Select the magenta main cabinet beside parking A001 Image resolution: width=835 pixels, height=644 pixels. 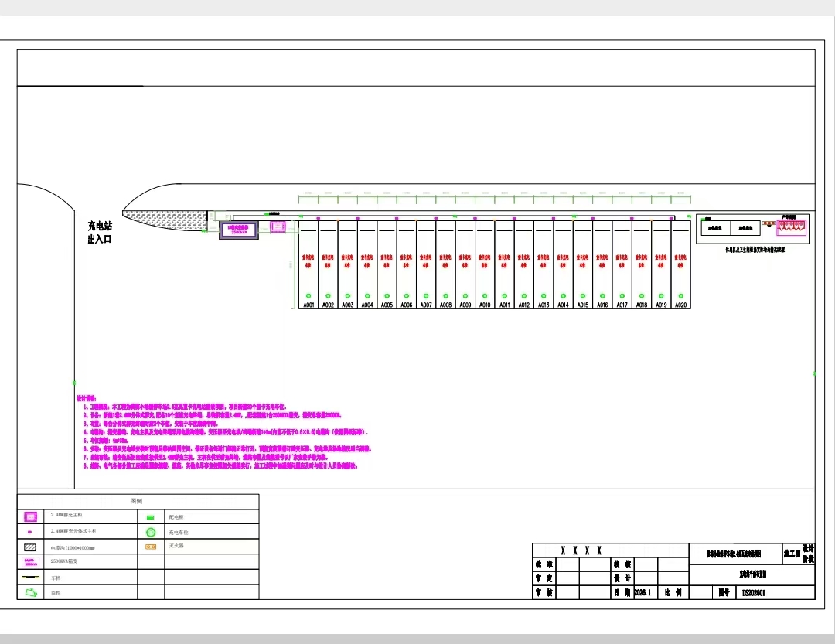click(x=278, y=227)
